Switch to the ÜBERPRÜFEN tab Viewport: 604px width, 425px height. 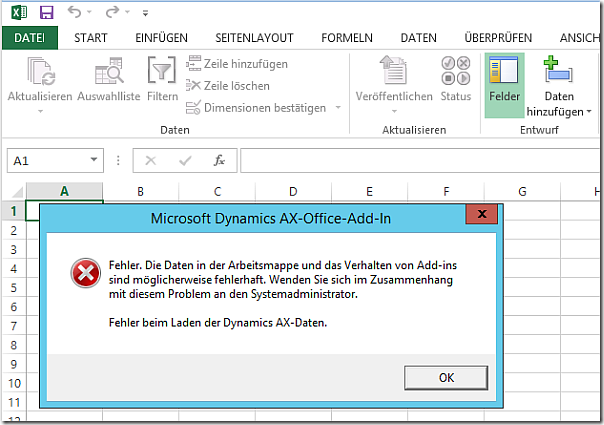pyautogui.click(x=498, y=38)
